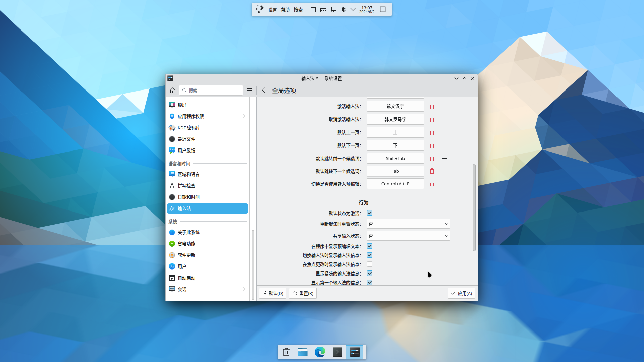Image resolution: width=644 pixels, height=362 pixels.
Task: Open the 帮助 menu in top panel
Action: click(x=285, y=10)
